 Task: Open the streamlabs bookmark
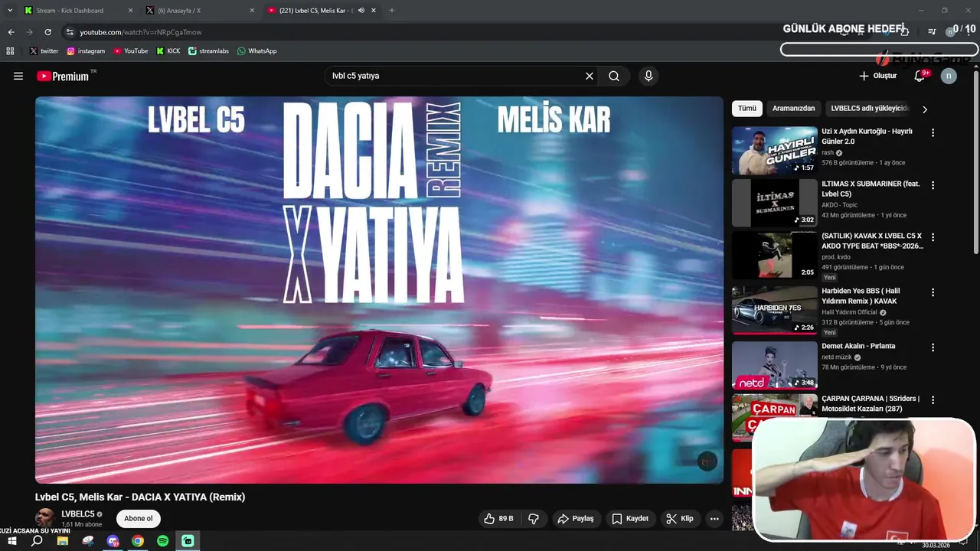pos(208,51)
